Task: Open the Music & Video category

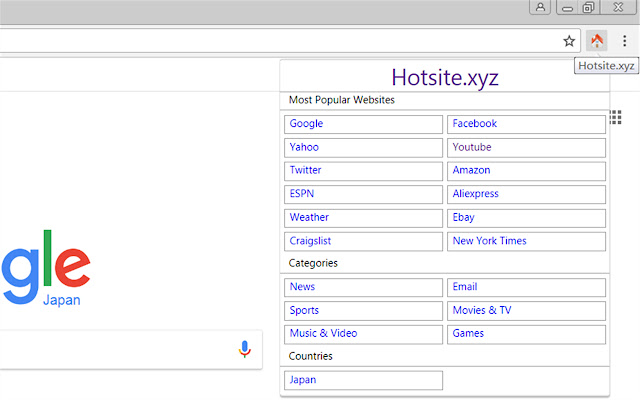Action: 363,334
